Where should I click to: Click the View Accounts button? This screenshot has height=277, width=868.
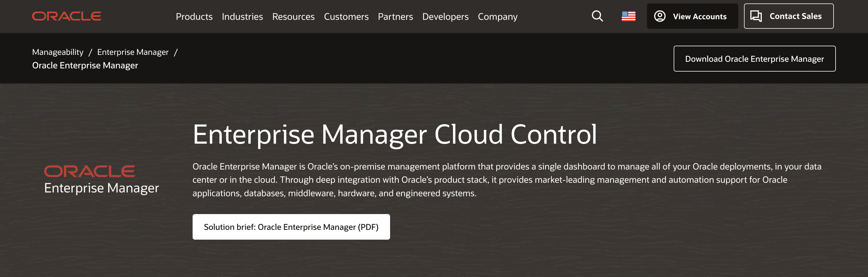692,16
